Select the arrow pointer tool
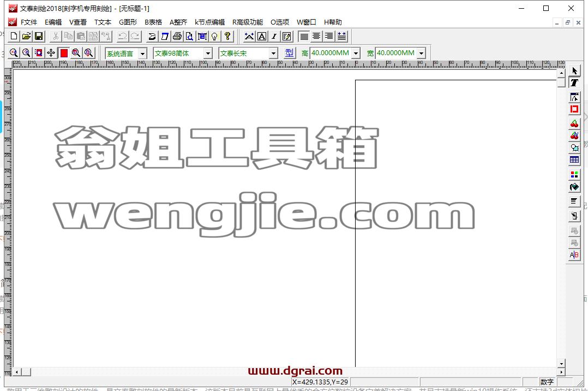This screenshot has height=391, width=588. [574, 70]
